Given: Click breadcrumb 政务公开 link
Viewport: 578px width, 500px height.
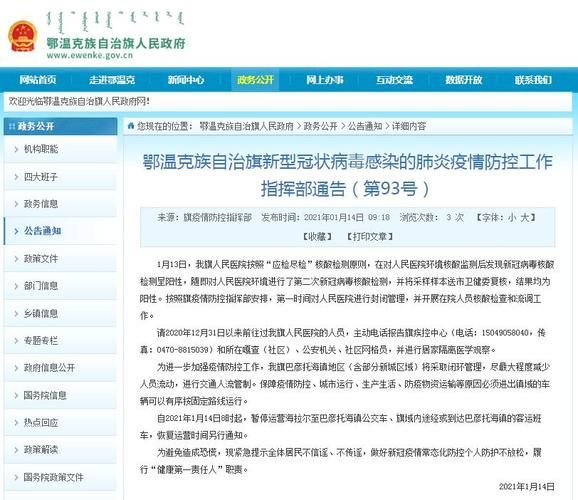Looking at the screenshot, I should pos(320,126).
